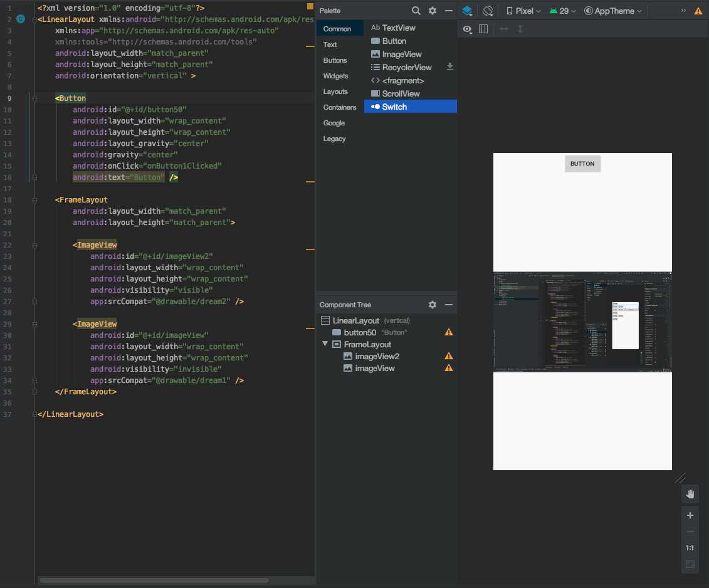Viewport: 709px width, 588px height.
Task: Pick ImageView in the palette
Action: click(410, 54)
